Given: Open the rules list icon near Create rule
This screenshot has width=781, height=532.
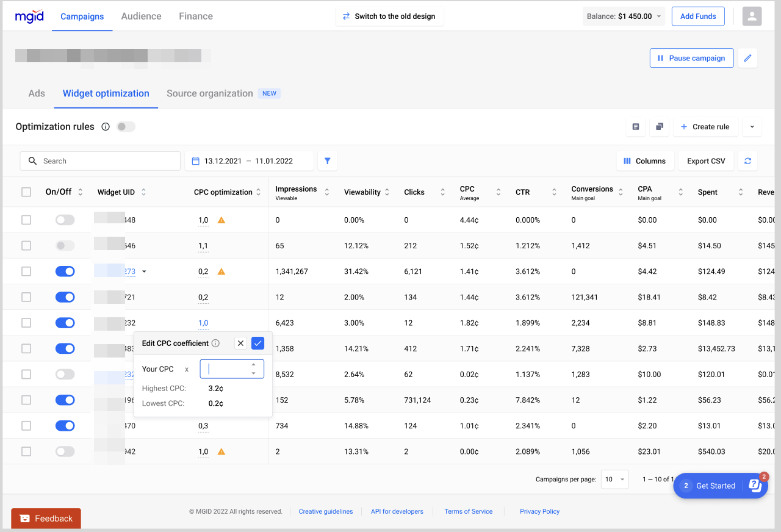Looking at the screenshot, I should coord(635,126).
